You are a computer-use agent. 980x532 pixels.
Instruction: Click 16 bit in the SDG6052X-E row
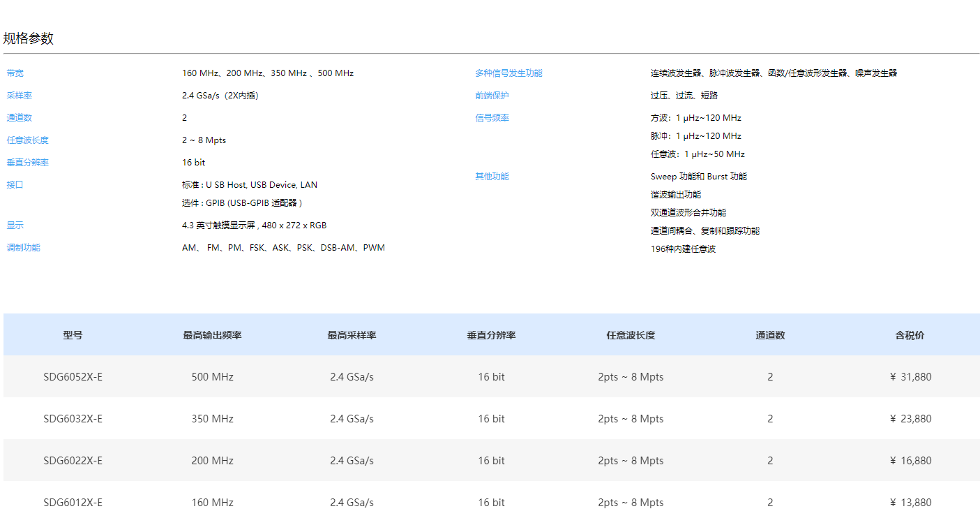point(491,377)
